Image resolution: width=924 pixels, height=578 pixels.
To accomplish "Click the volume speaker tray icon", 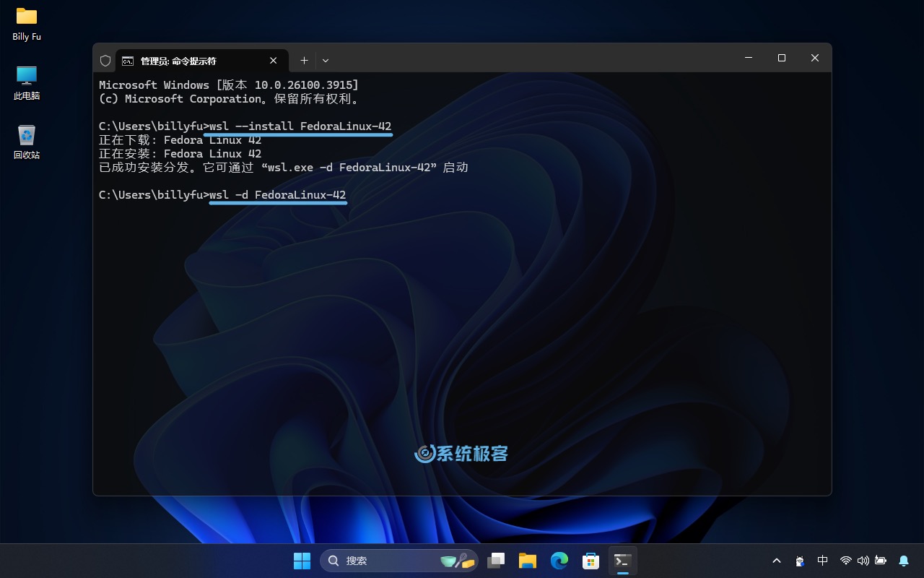I will click(863, 561).
